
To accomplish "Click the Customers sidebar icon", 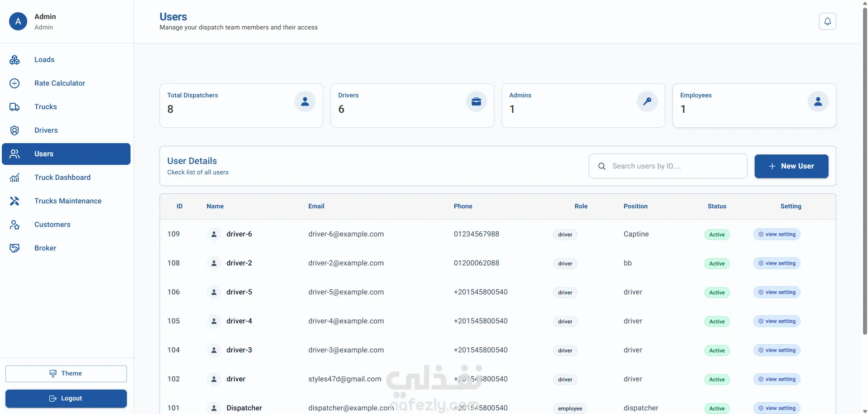I will [x=15, y=225].
